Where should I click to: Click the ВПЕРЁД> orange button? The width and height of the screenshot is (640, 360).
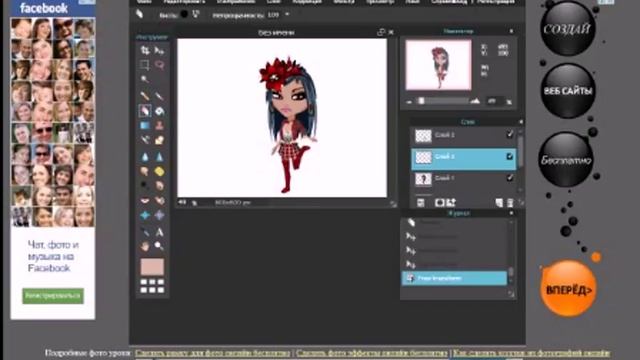coord(568,289)
